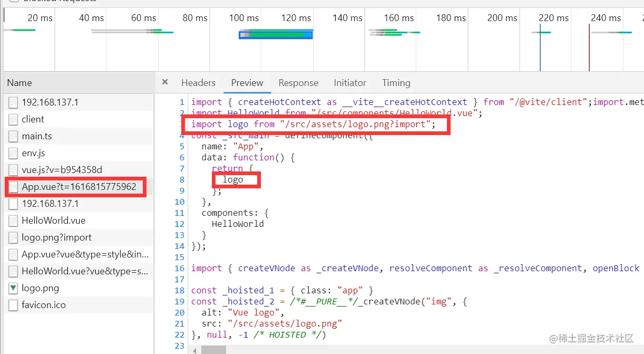The image size is (644, 354).
Task: Click line 3 import logo statement
Action: click(314, 124)
